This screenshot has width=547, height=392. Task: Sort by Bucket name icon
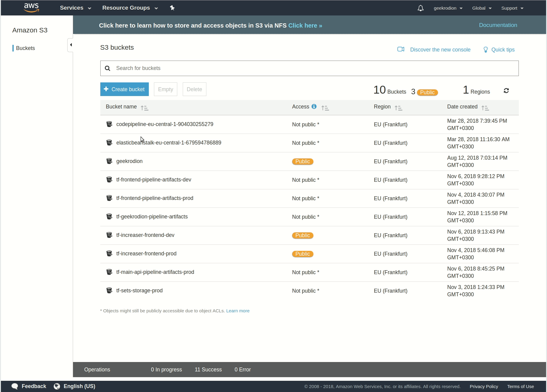tap(145, 108)
